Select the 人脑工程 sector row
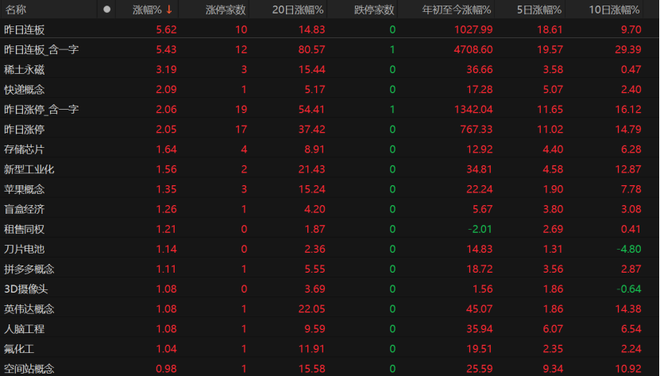This screenshot has height=376, width=660. pos(329,329)
